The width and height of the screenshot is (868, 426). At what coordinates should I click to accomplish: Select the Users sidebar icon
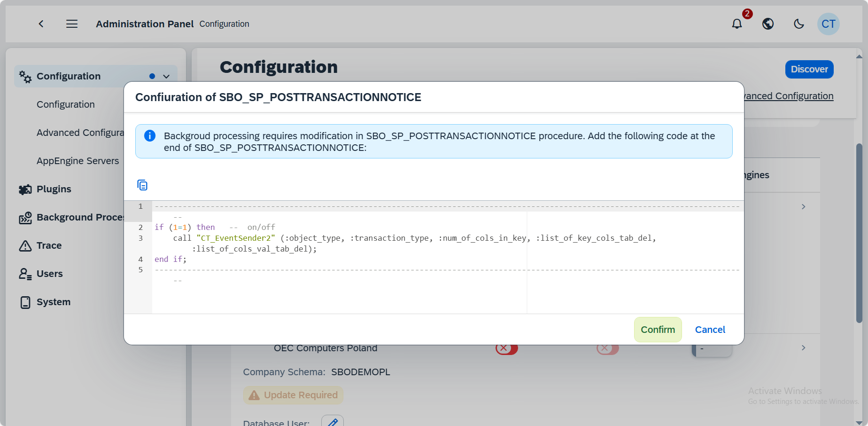(x=25, y=273)
